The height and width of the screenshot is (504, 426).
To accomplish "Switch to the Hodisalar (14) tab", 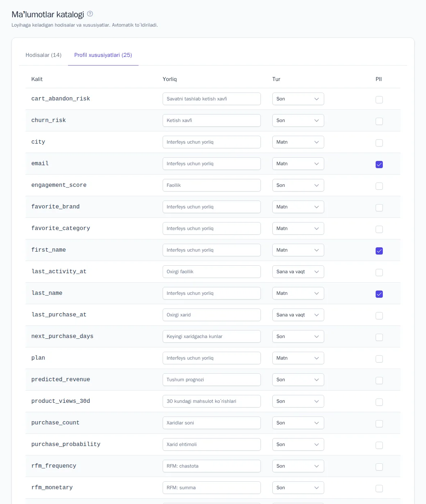I will (44, 55).
